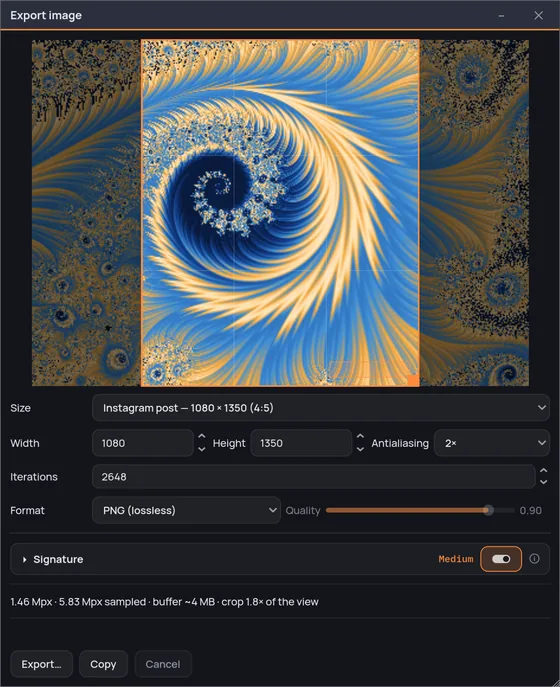Minimize the Export image dialog

(501, 16)
